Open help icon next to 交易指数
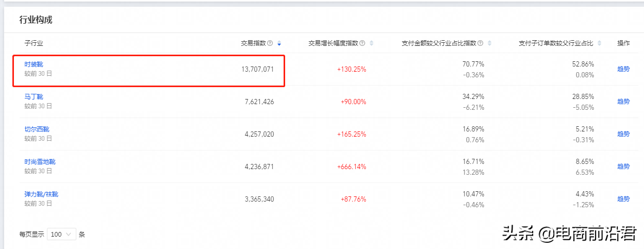 [x=270, y=43]
